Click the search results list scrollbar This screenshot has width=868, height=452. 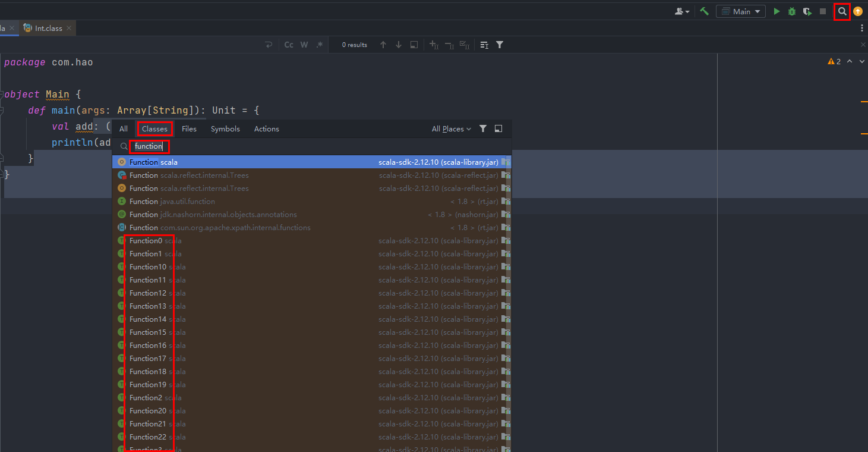point(509,303)
